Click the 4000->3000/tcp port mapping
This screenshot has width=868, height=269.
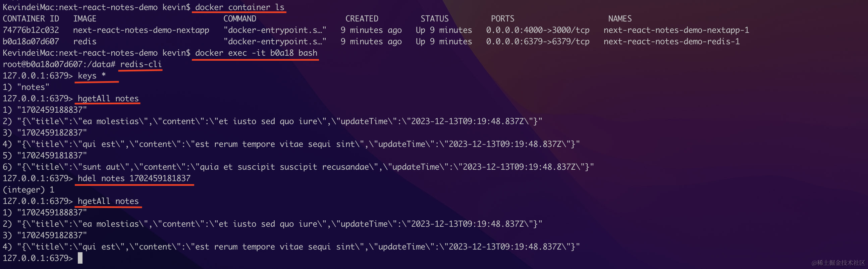(537, 30)
